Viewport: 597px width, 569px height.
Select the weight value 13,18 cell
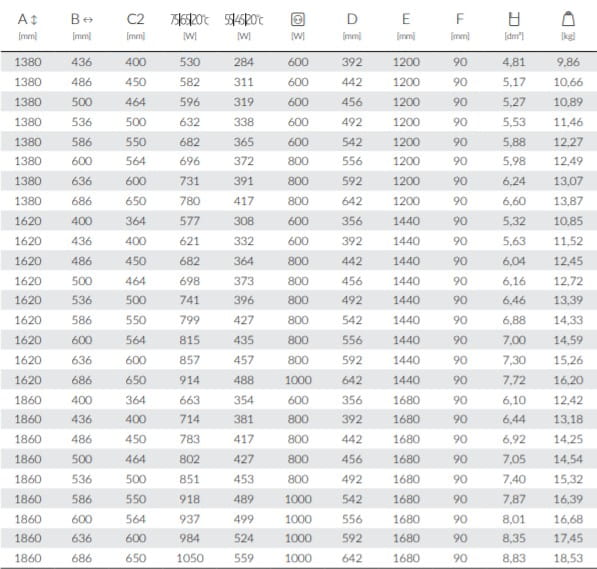coord(568,419)
